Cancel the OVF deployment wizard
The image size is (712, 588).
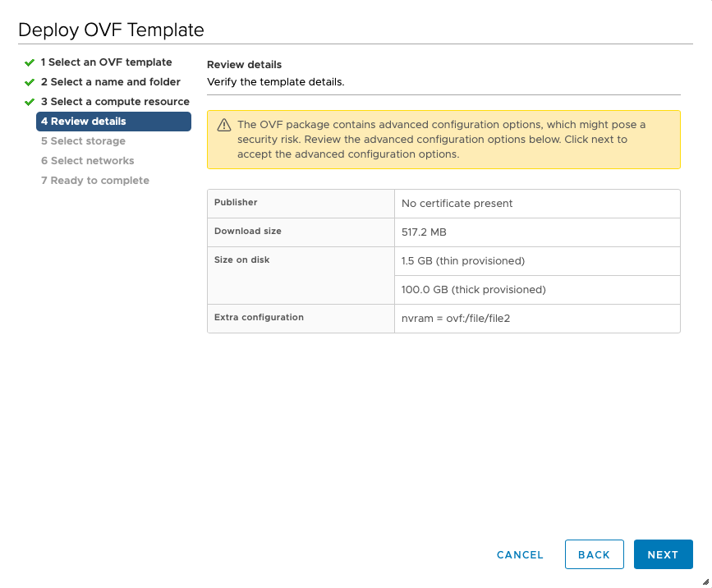coord(520,554)
